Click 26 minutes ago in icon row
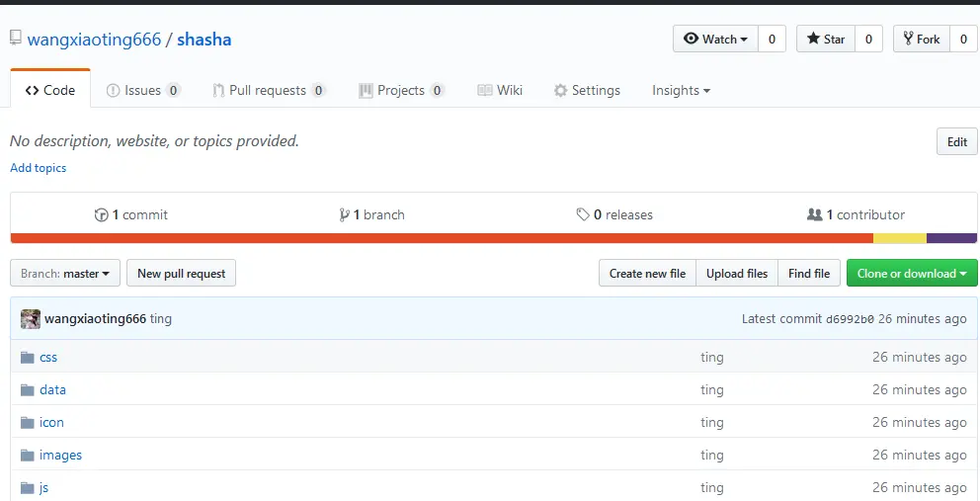The image size is (980, 501). [920, 422]
